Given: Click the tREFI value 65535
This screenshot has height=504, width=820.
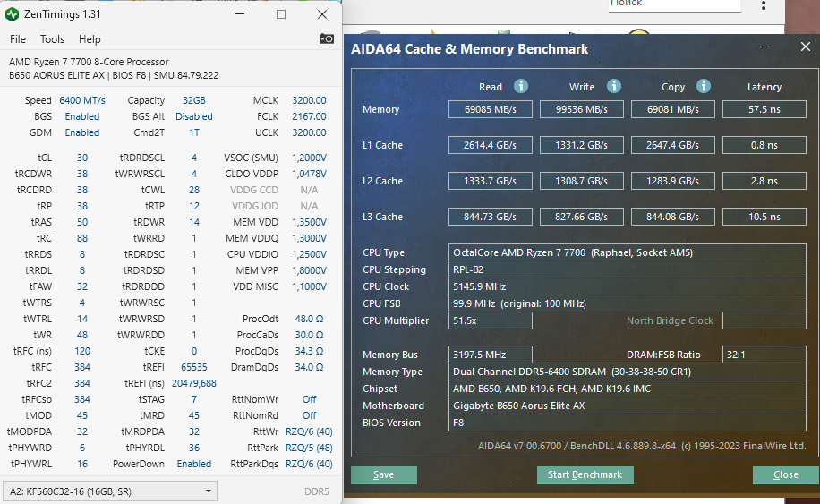Looking at the screenshot, I should pyautogui.click(x=194, y=367).
